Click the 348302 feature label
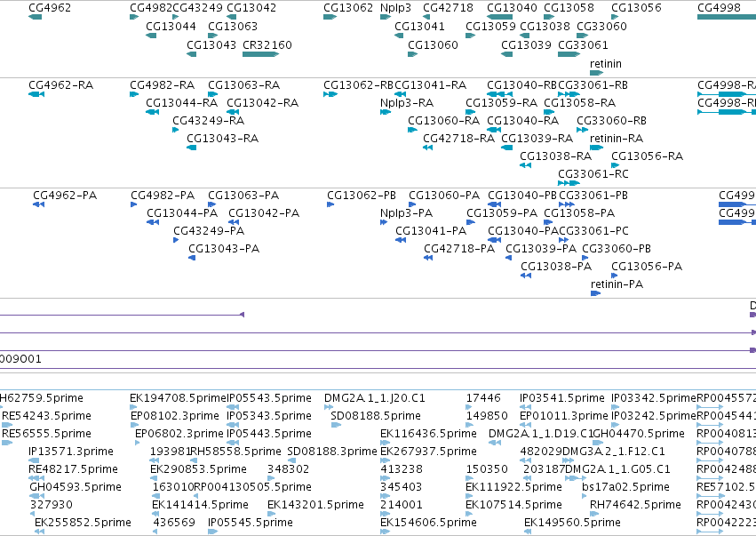 (289, 469)
